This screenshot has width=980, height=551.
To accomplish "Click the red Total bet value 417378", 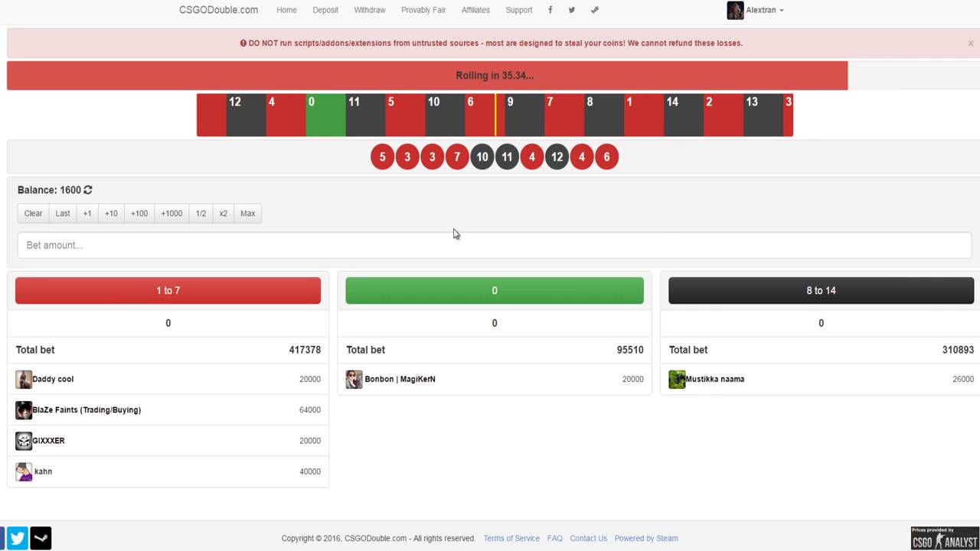I will (x=305, y=350).
